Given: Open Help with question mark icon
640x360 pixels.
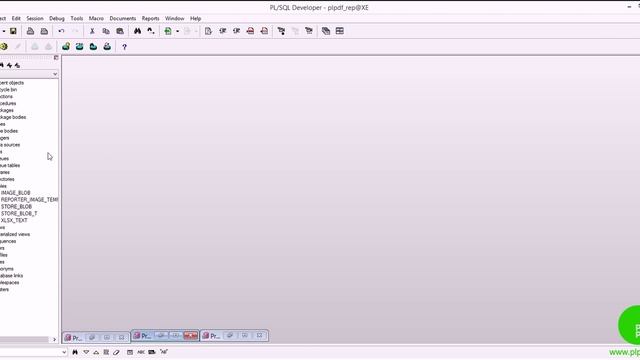Looking at the screenshot, I should pyautogui.click(x=124, y=47).
